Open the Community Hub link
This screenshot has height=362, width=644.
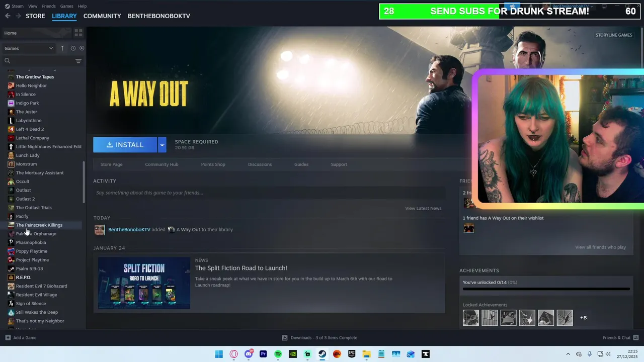click(162, 164)
